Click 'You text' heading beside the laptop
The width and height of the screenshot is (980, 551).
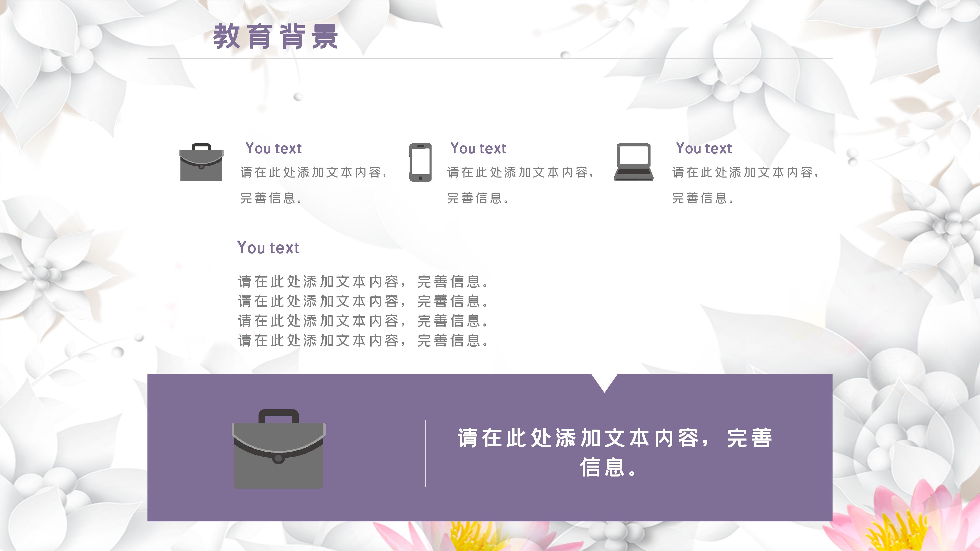click(704, 148)
